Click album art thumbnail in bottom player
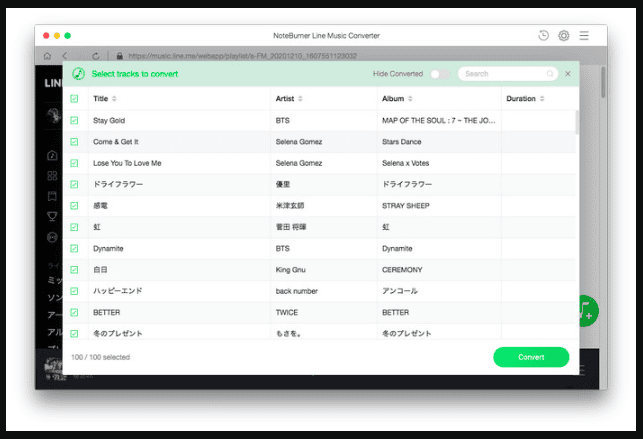 [x=53, y=366]
